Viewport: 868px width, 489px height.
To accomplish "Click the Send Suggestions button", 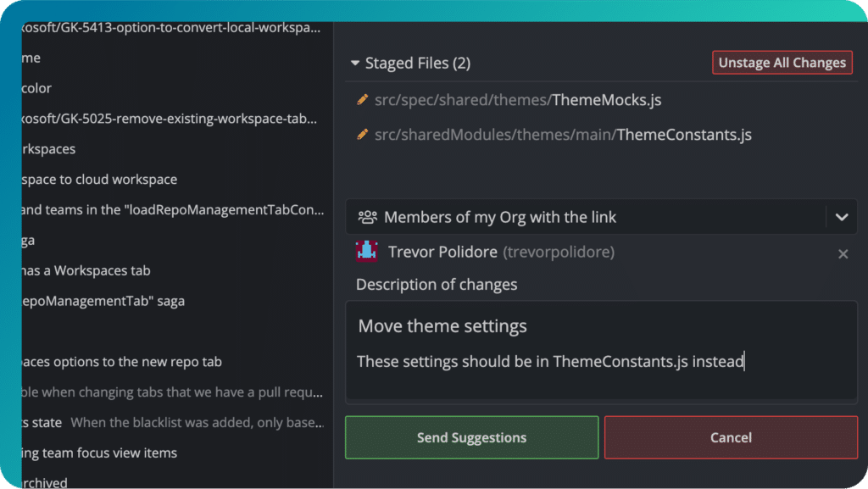I will click(x=471, y=437).
